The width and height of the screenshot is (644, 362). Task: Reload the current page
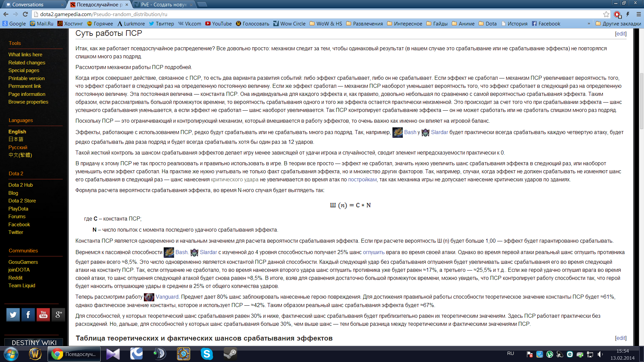click(25, 14)
